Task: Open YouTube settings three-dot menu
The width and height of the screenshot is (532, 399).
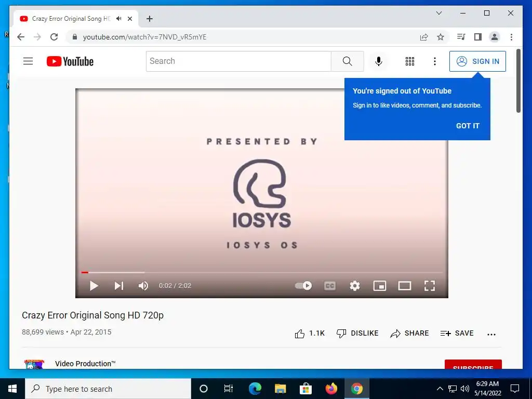Action: (x=435, y=61)
